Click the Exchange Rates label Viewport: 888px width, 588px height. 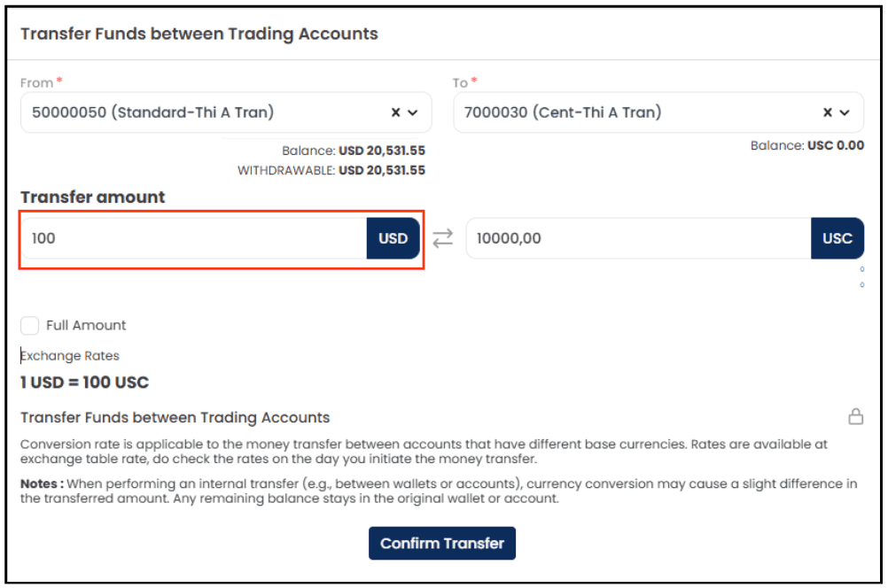(x=70, y=355)
